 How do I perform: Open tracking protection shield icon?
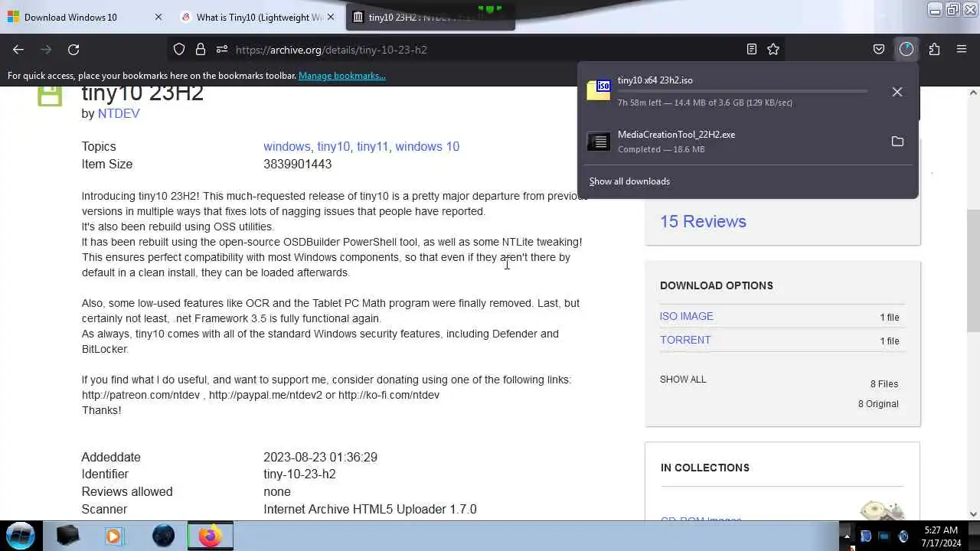[179, 49]
